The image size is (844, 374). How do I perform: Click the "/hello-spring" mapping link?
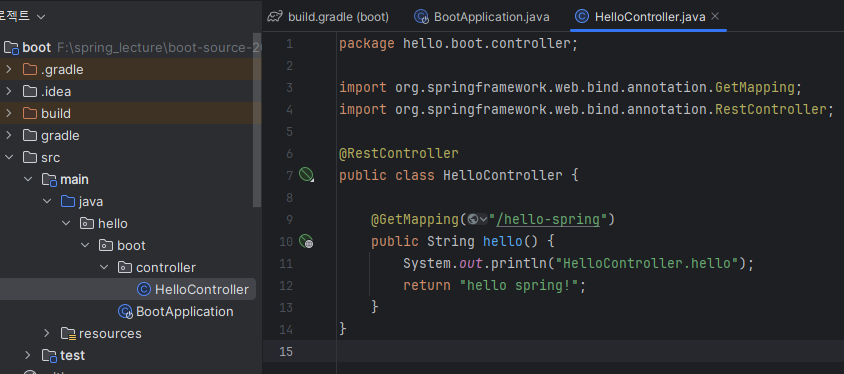click(548, 220)
